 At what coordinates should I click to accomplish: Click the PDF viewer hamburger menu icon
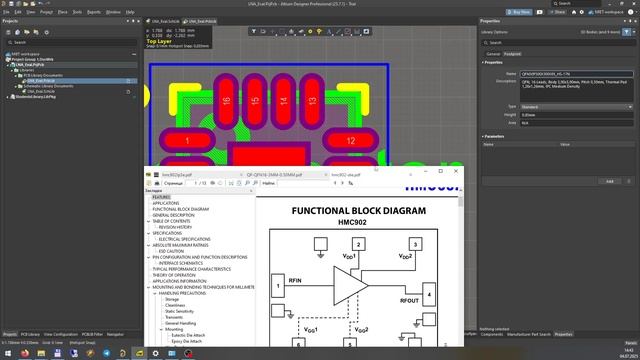(156, 175)
